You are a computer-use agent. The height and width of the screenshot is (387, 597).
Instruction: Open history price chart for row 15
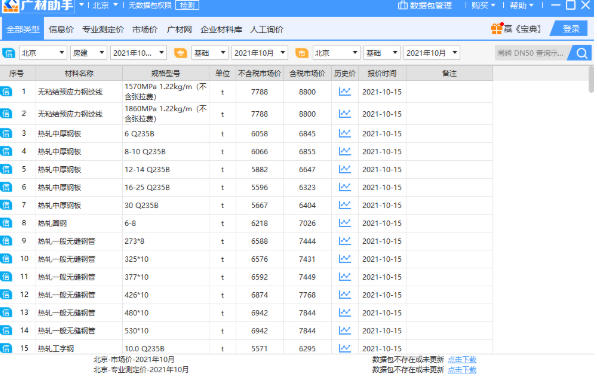point(345,348)
